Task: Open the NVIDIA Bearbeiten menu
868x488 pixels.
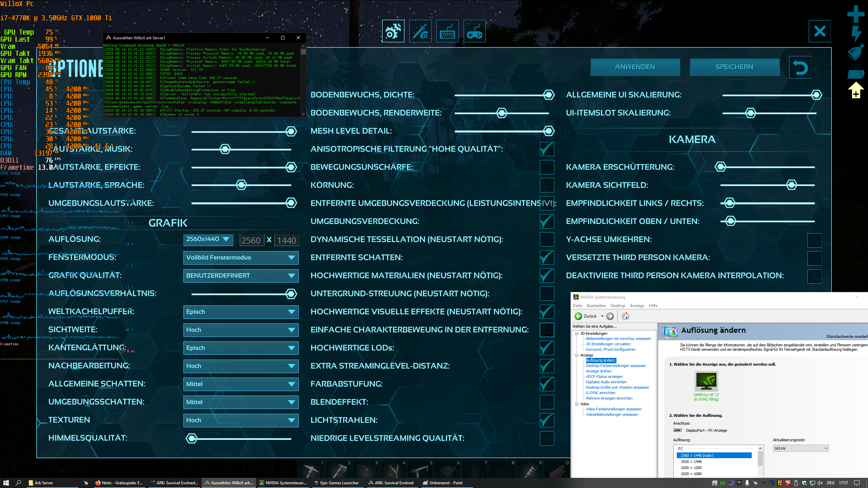Action: coord(596,306)
